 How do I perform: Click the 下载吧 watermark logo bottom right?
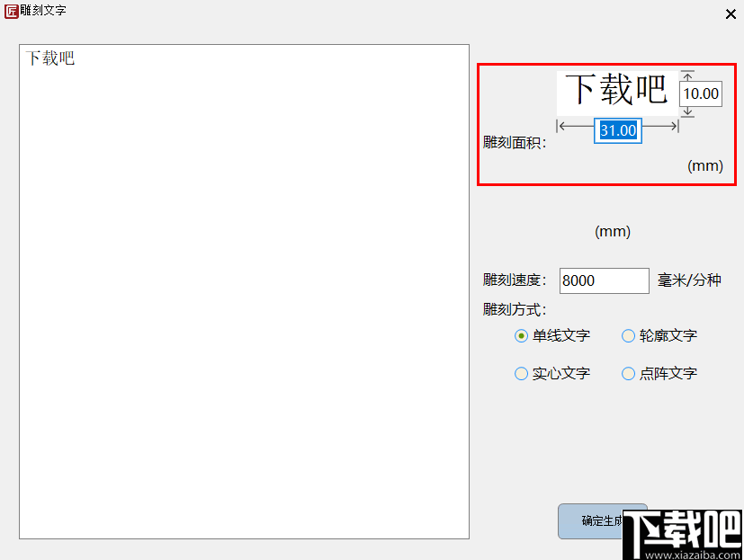[x=682, y=534]
